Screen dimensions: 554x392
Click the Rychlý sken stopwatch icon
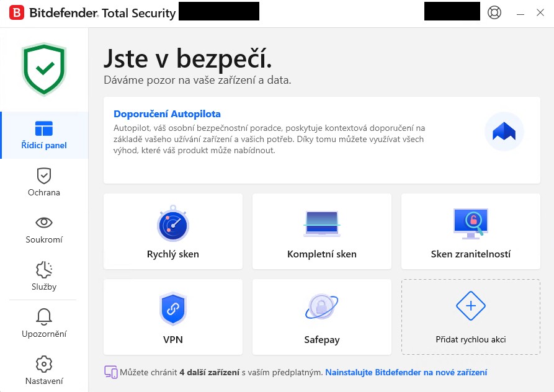pos(172,225)
